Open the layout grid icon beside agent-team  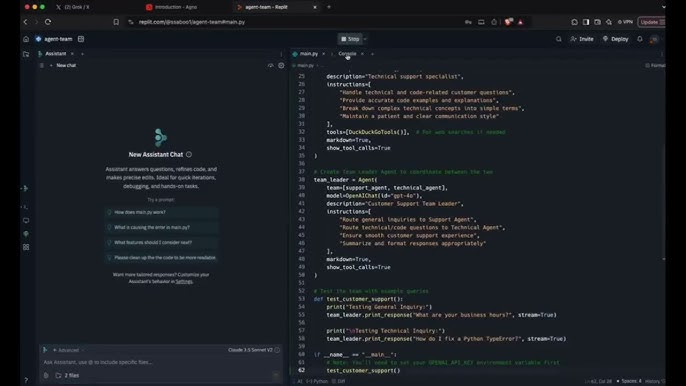coord(81,39)
